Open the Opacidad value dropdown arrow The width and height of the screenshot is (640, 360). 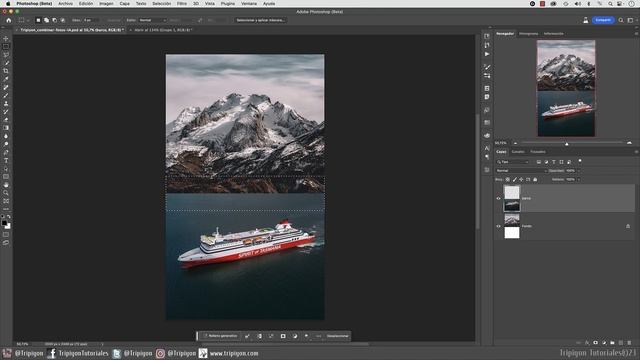[x=578, y=171]
